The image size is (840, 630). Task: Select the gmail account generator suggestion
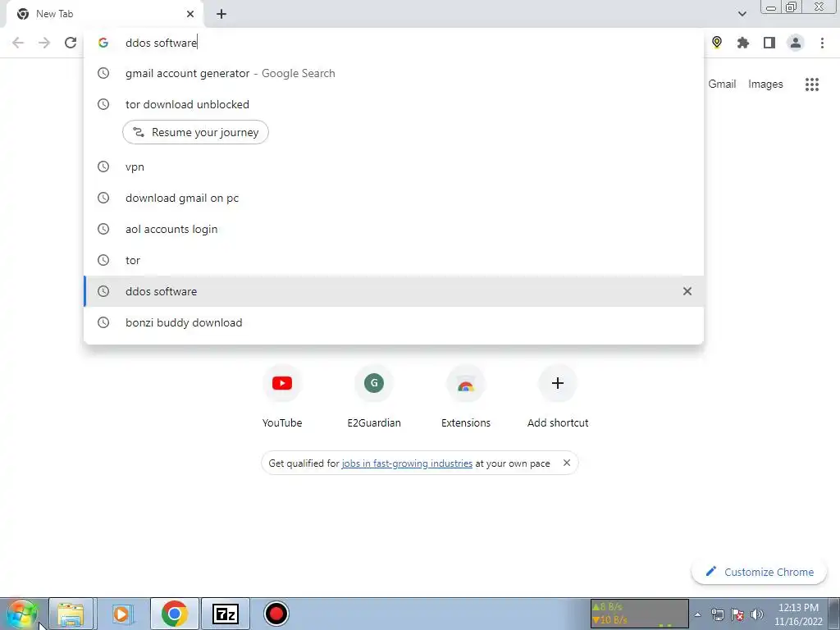coord(394,73)
